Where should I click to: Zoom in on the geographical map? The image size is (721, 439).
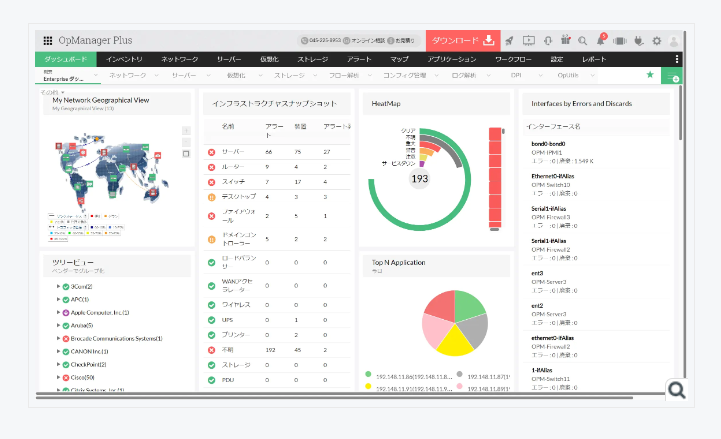click(x=186, y=131)
